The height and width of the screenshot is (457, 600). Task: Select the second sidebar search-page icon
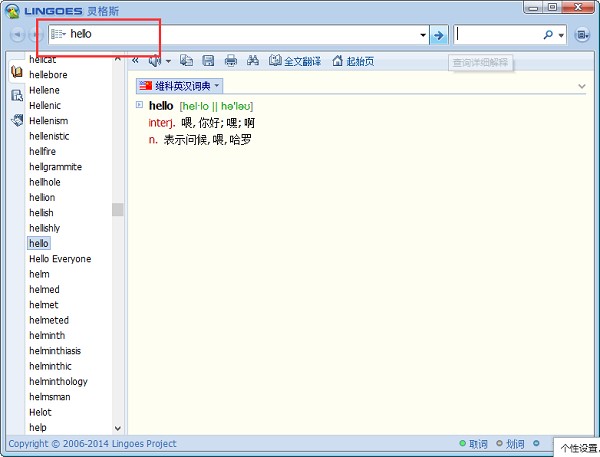point(16,95)
